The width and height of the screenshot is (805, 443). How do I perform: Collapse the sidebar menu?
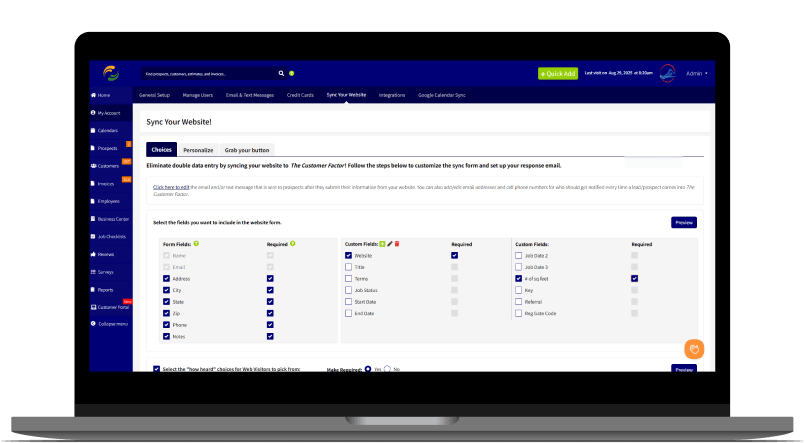108,324
